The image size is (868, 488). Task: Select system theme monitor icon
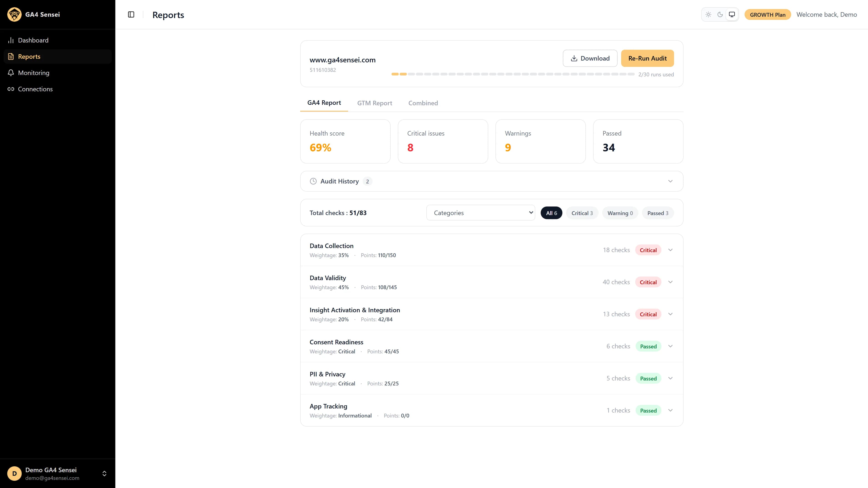click(x=732, y=14)
